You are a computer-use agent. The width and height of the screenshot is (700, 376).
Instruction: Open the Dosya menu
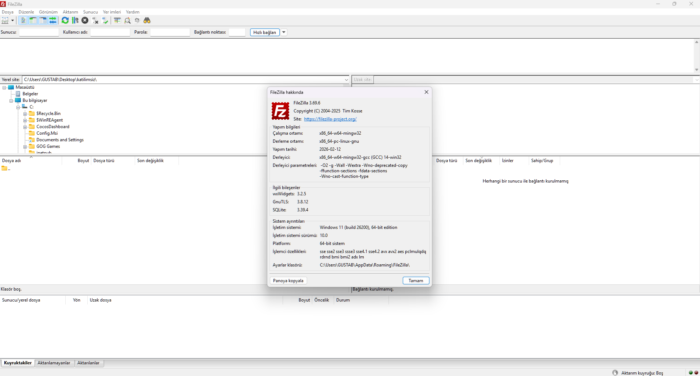pos(8,12)
